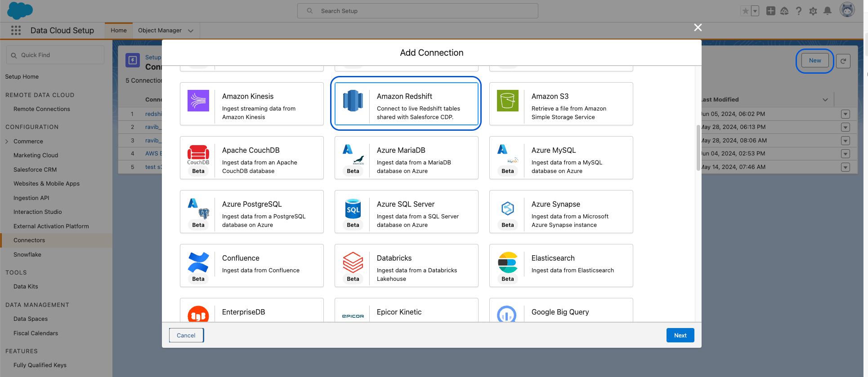This screenshot has height=377, width=868.
Task: Open Data Spaces in the sidebar
Action: [31, 319]
